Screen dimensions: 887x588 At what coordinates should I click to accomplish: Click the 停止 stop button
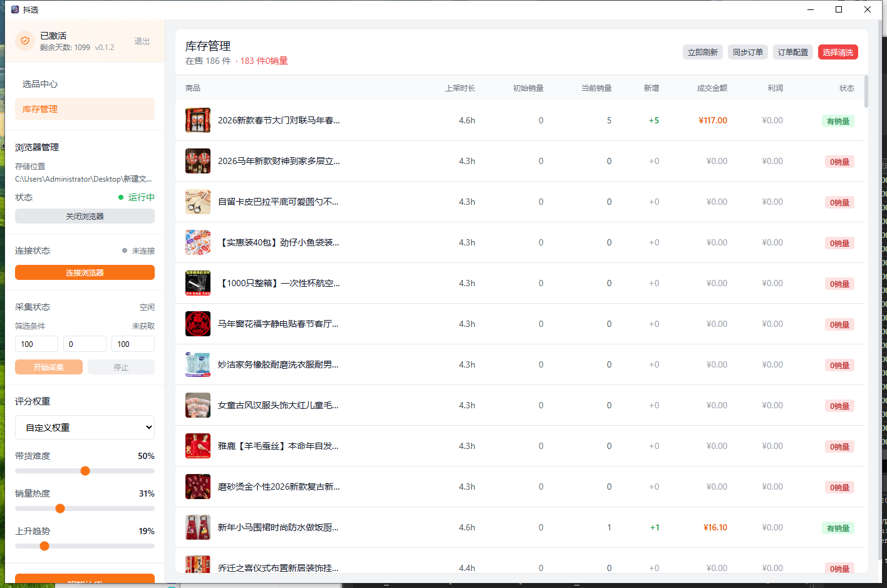(121, 367)
